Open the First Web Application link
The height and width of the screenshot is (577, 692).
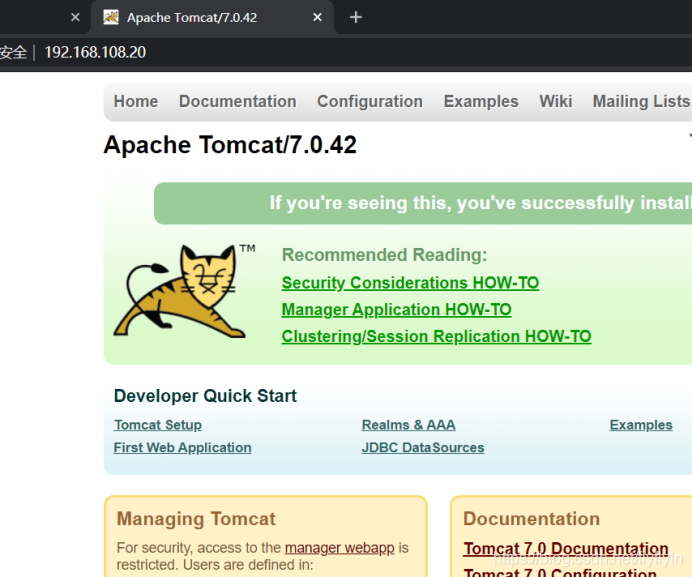click(182, 448)
